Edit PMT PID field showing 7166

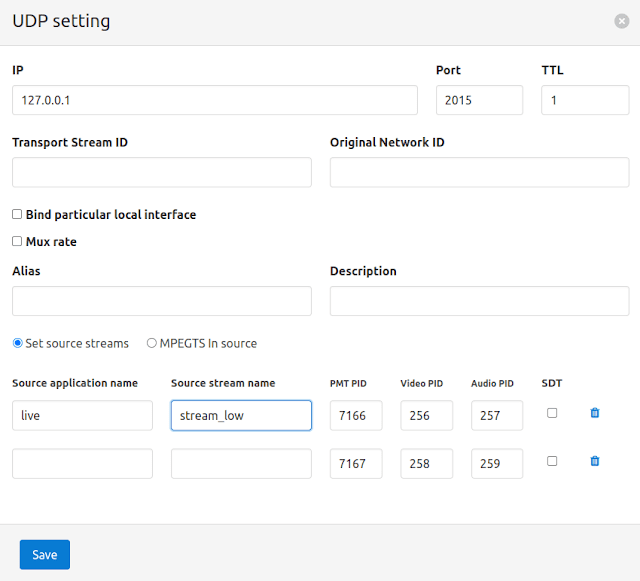(356, 415)
